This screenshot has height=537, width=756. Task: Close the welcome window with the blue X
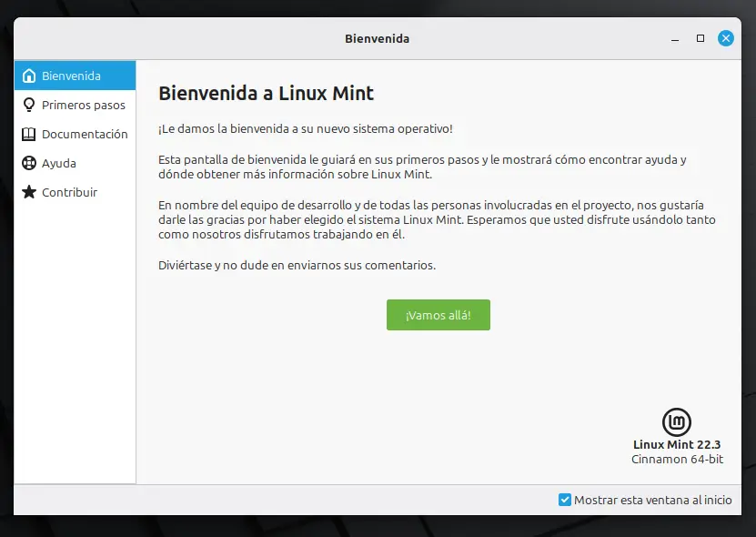tap(725, 38)
